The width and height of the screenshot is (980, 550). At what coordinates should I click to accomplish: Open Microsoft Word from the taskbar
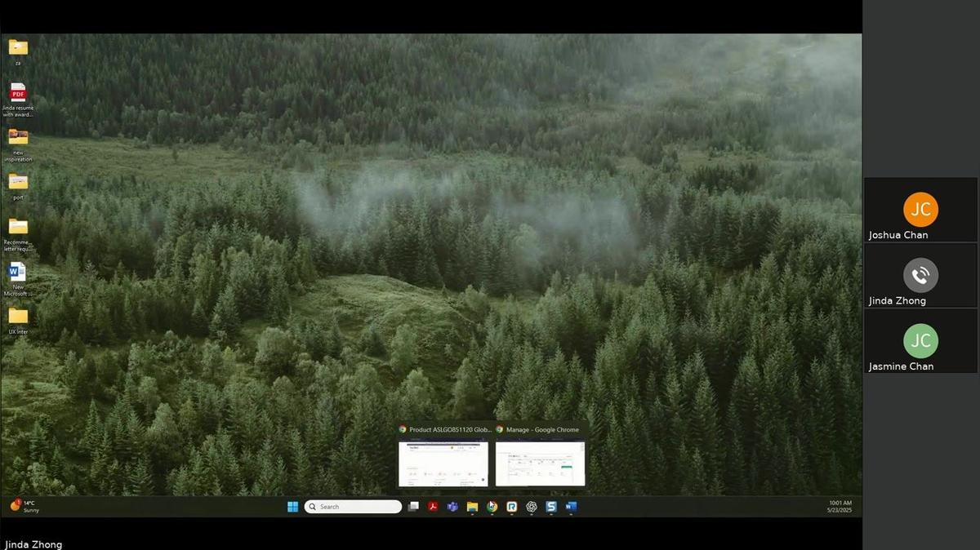coord(571,506)
